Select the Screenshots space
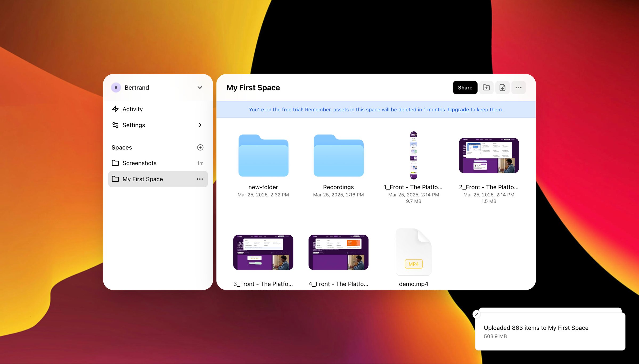Viewport: 639px width, 364px height. [158, 163]
